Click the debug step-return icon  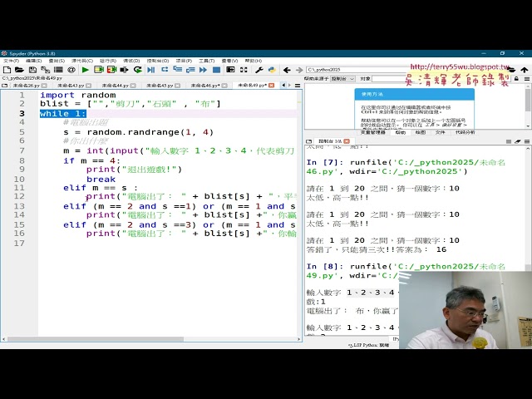click(x=190, y=70)
